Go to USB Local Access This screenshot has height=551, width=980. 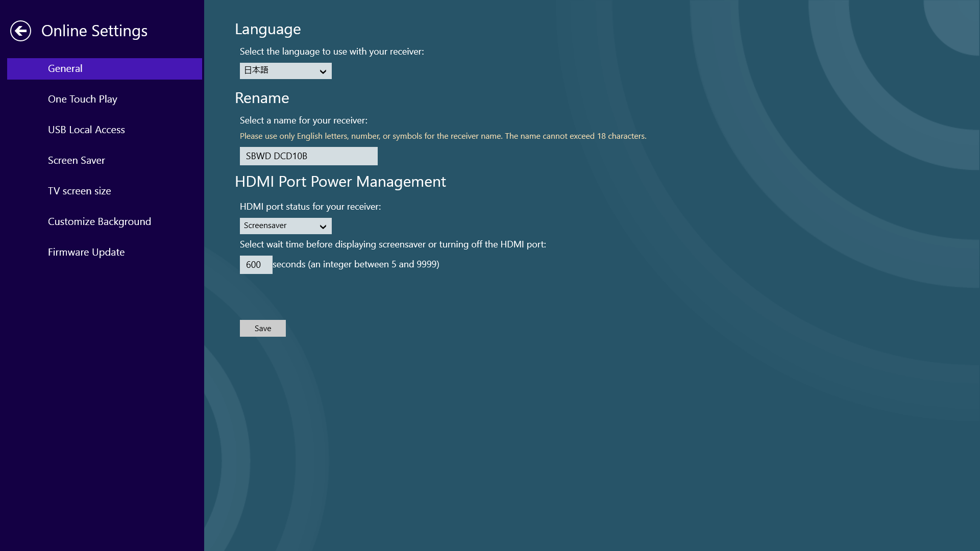pyautogui.click(x=86, y=130)
